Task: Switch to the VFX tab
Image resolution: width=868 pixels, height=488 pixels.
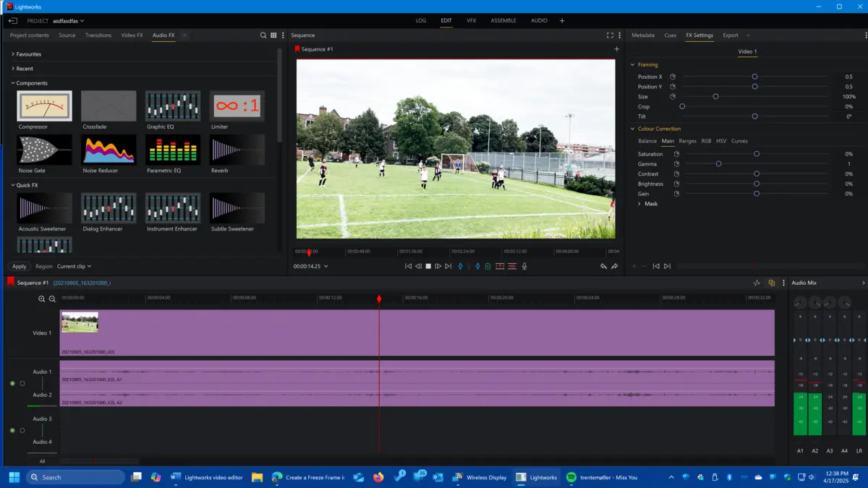Action: (471, 20)
